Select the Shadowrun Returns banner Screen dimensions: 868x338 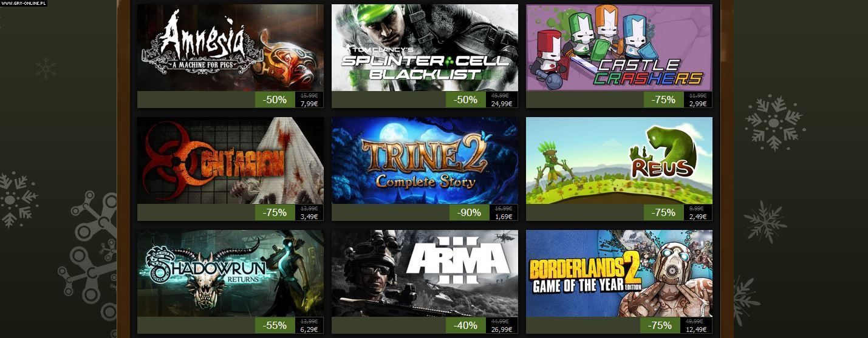(230, 273)
